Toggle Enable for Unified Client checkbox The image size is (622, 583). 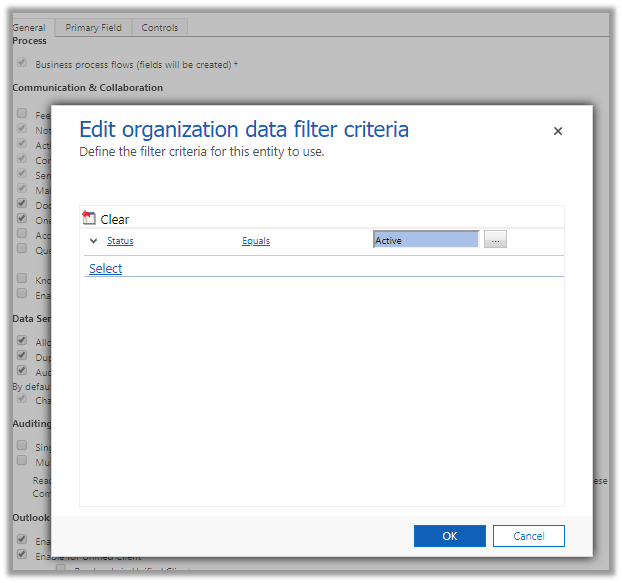pyautogui.click(x=22, y=553)
